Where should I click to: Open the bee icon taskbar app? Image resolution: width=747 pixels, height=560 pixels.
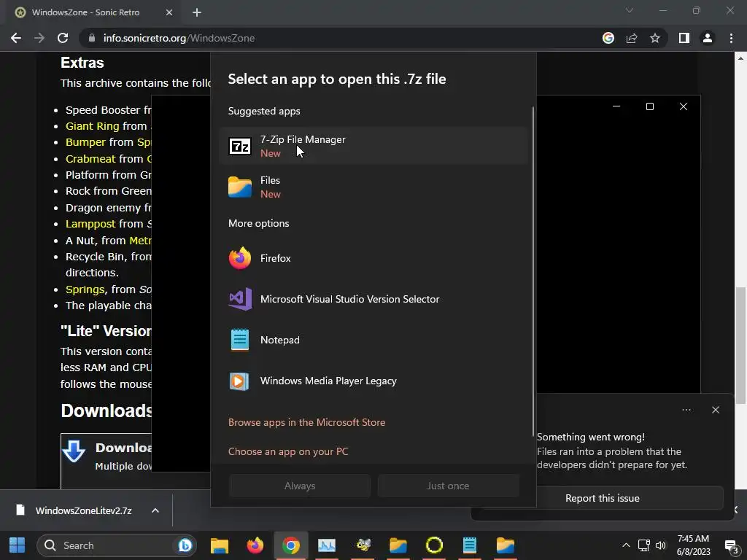point(363,545)
